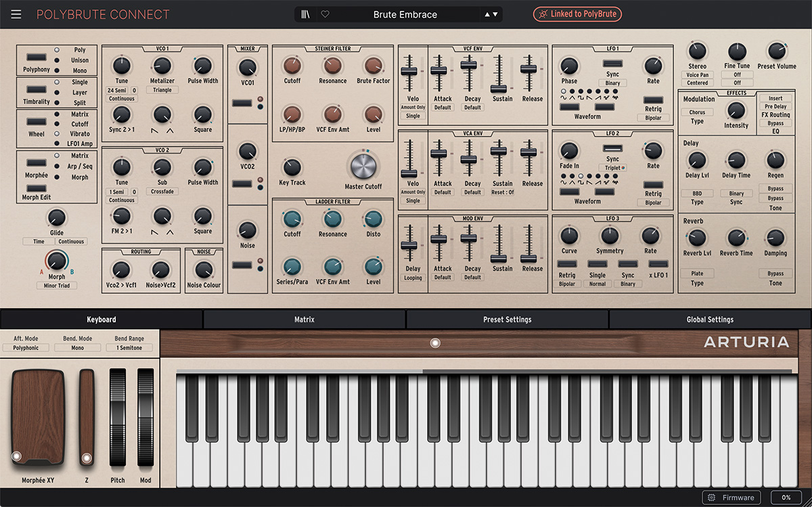Adjust the LFO 3 Symmetry knob
This screenshot has width=812, height=507.
(x=610, y=236)
